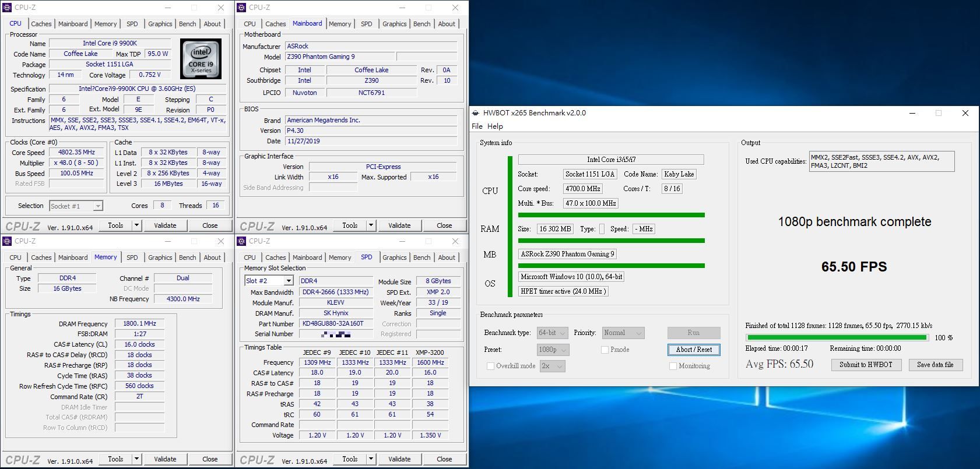Click the XMP-3200 column header
Viewport: 980px width, 469px height.
point(430,352)
